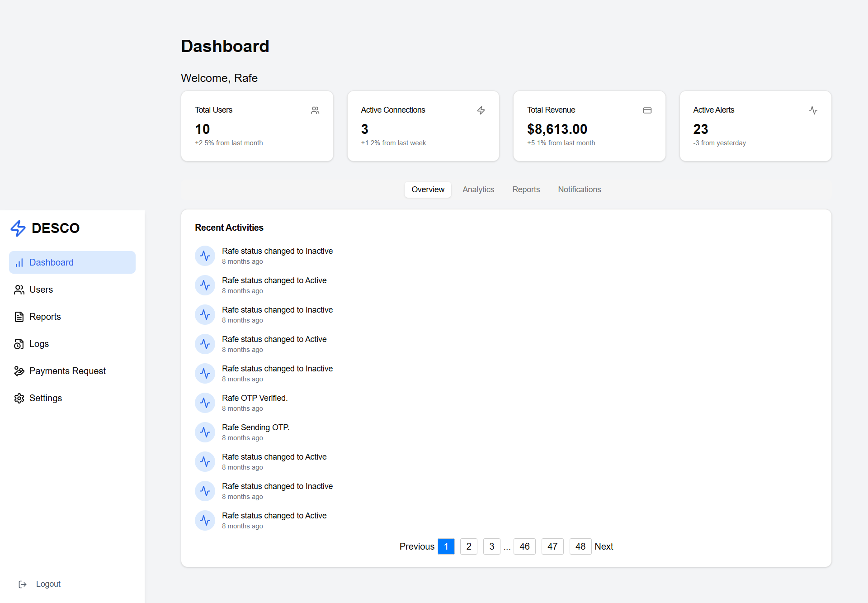This screenshot has height=603, width=868.
Task: Open Reports in the sidebar menu
Action: pos(45,317)
